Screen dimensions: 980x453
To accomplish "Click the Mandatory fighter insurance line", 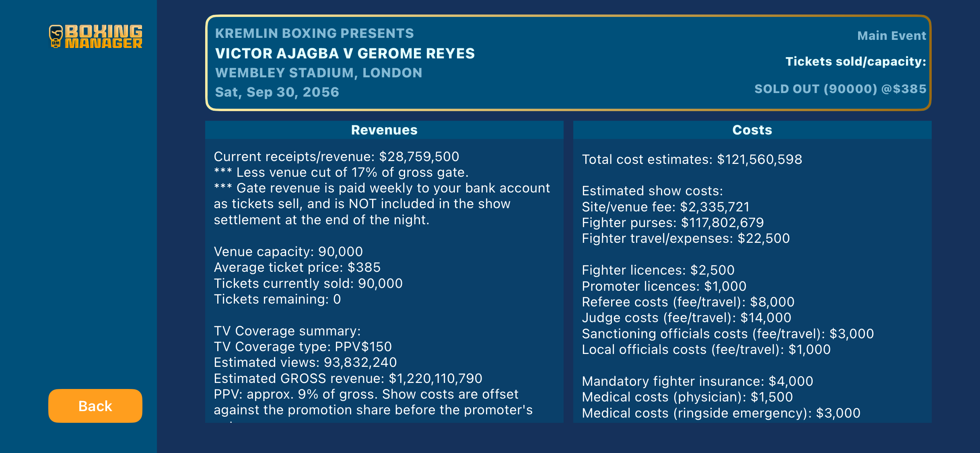I will (x=698, y=381).
